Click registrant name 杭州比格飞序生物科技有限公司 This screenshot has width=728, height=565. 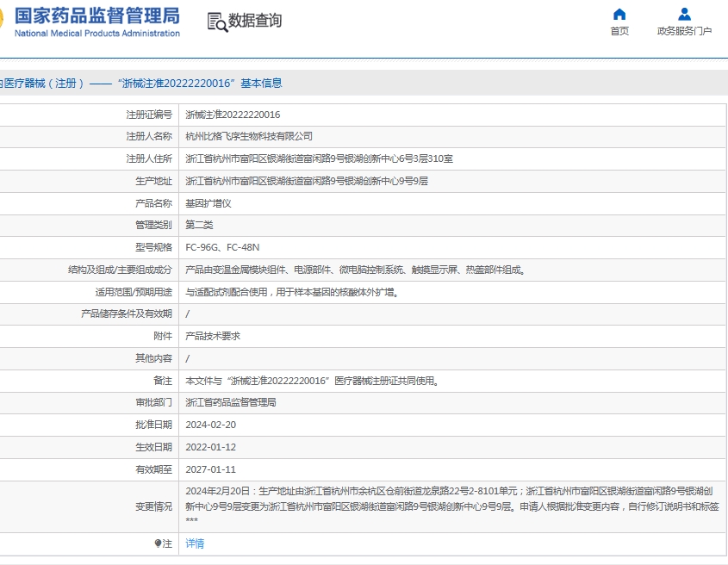tap(249, 136)
